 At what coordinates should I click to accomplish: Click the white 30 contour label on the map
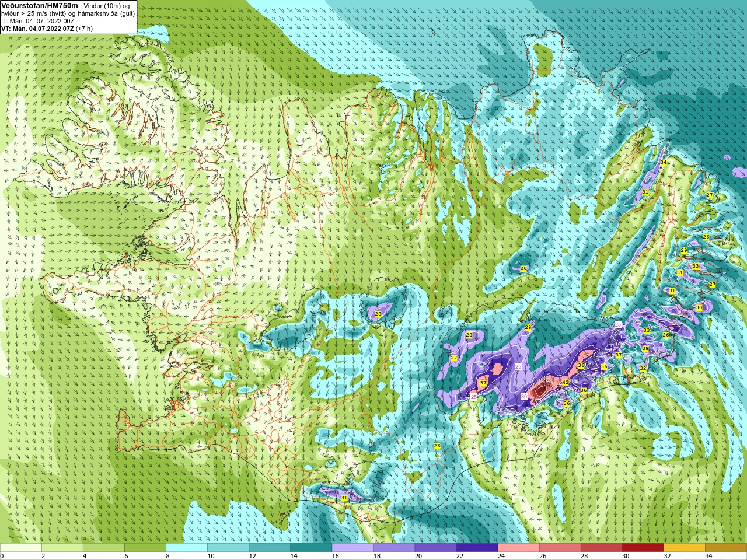tap(524, 396)
